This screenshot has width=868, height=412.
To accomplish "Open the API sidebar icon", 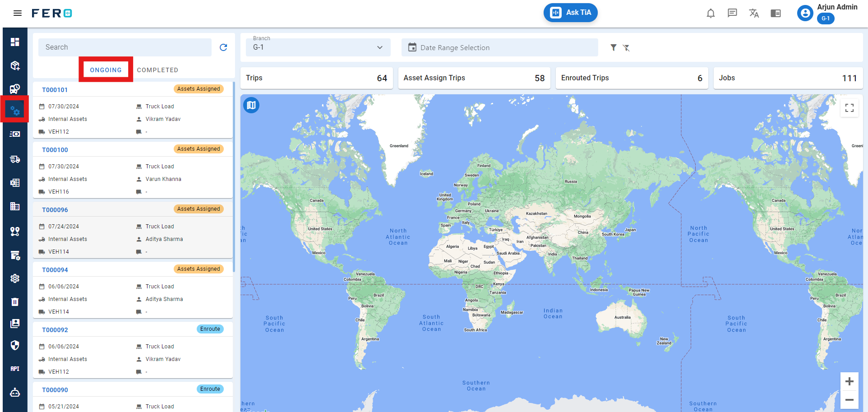I will 15,369.
